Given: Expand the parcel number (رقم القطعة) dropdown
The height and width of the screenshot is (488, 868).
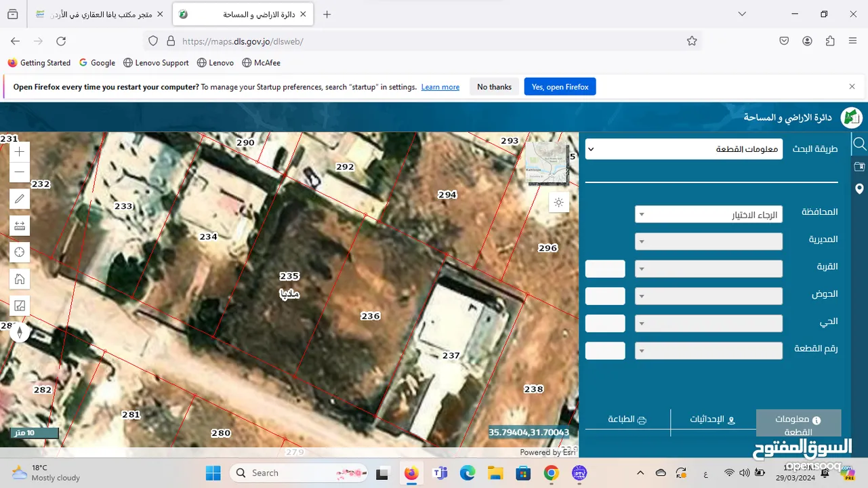Looking at the screenshot, I should coord(709,351).
